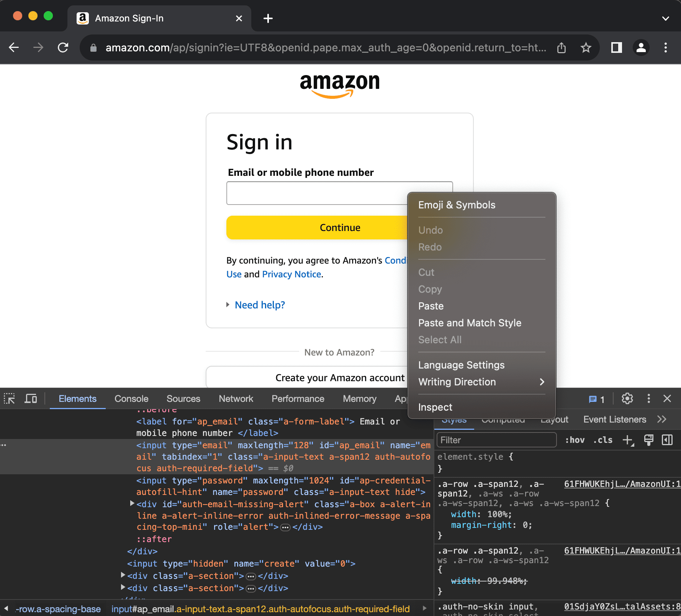This screenshot has width=681, height=616.
Task: Switch to the Elements tab
Action: pos(77,399)
